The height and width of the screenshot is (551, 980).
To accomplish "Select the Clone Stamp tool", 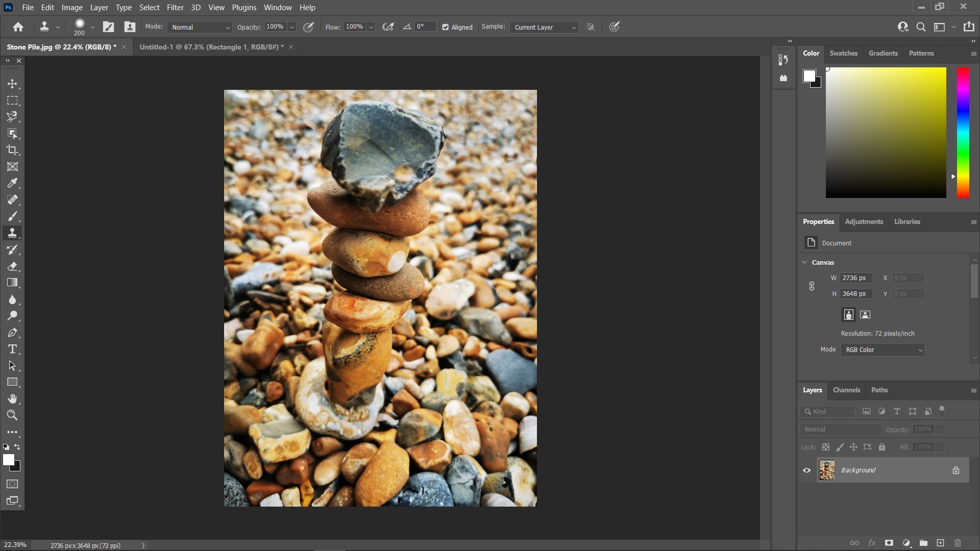I will point(12,233).
